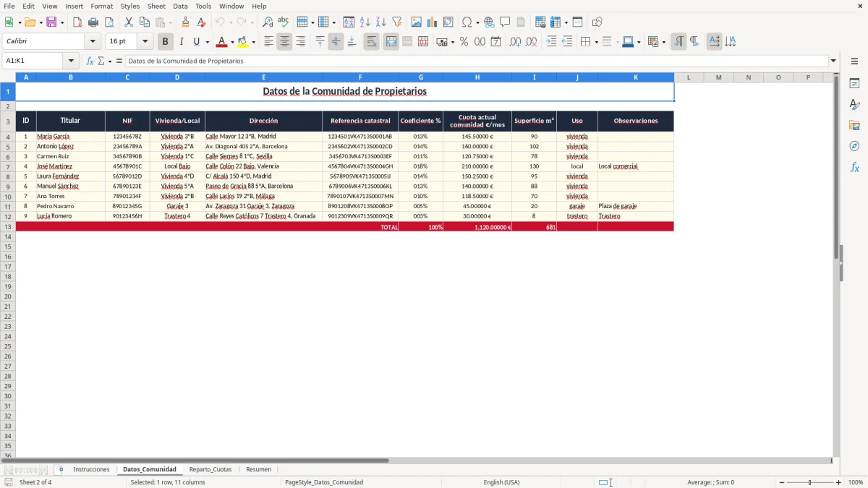Run the spelling check (abc icon)
868x488 pixels.
pos(284,22)
